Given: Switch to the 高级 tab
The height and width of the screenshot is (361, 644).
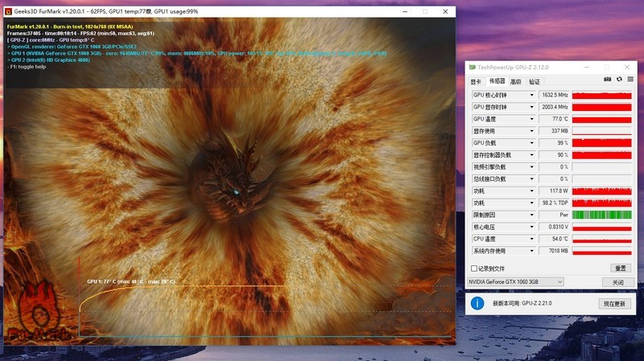Looking at the screenshot, I should coord(516,81).
